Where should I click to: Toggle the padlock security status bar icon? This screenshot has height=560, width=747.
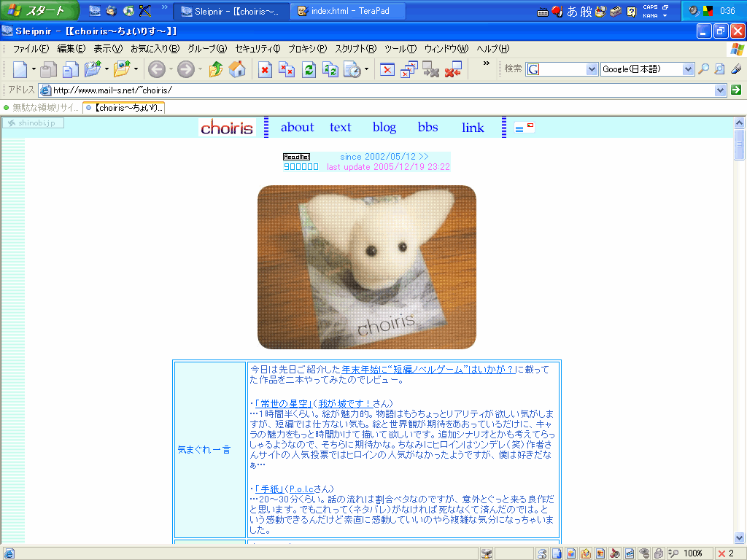pyautogui.click(x=658, y=553)
